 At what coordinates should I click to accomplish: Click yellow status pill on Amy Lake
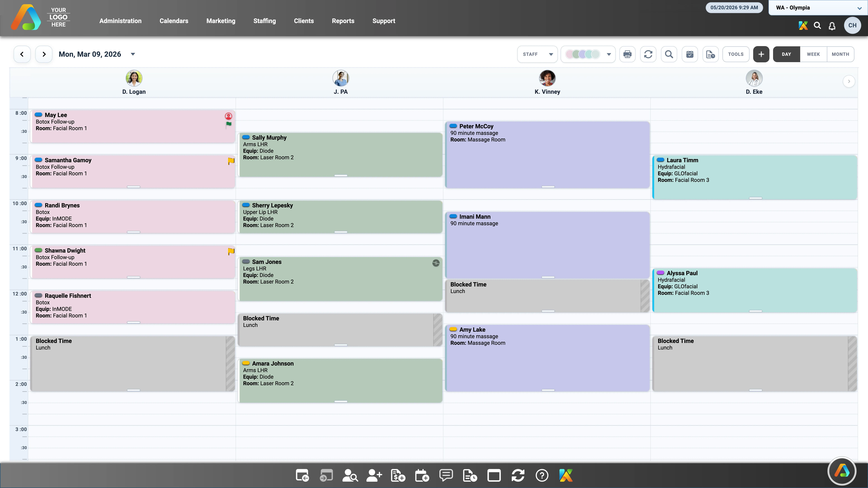click(453, 329)
